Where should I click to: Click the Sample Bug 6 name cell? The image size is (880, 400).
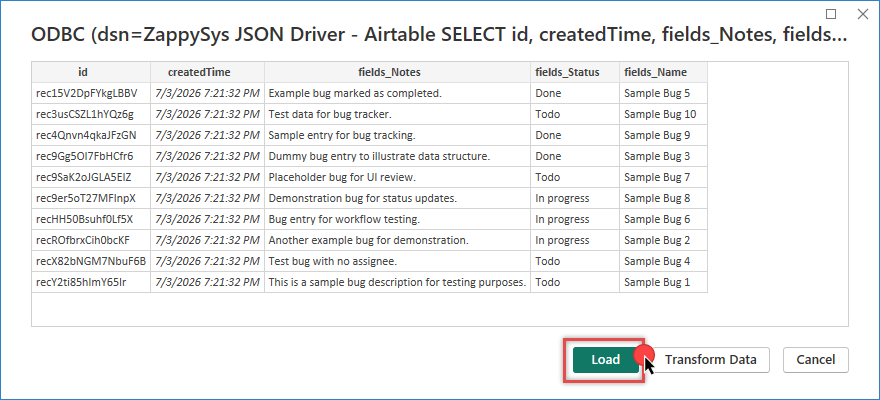(x=663, y=219)
